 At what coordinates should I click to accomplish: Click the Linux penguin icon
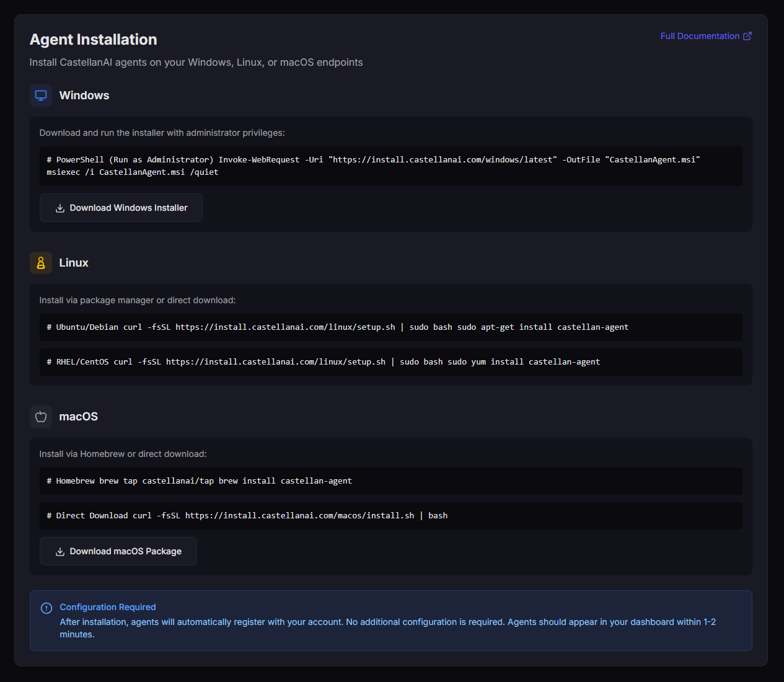(x=41, y=263)
